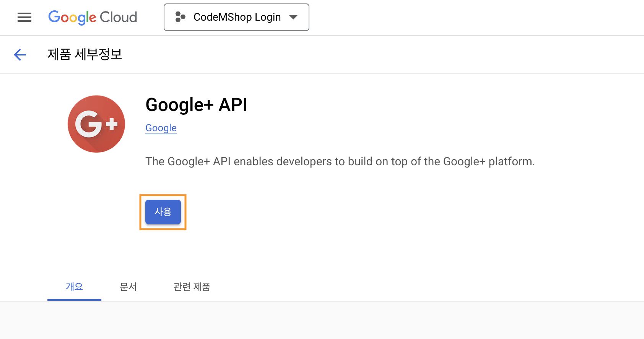The width and height of the screenshot is (644, 339).
Task: Open the CodeMShop Login project selector
Action: 236,17
